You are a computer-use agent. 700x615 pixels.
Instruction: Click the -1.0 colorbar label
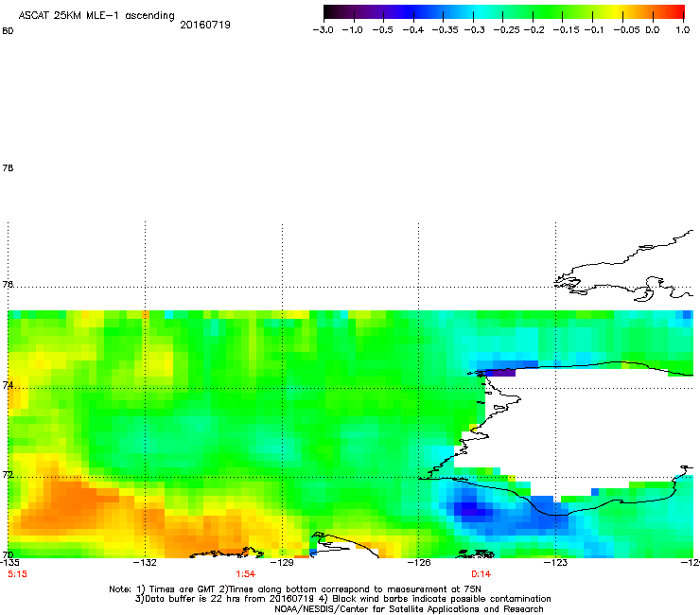click(x=352, y=30)
